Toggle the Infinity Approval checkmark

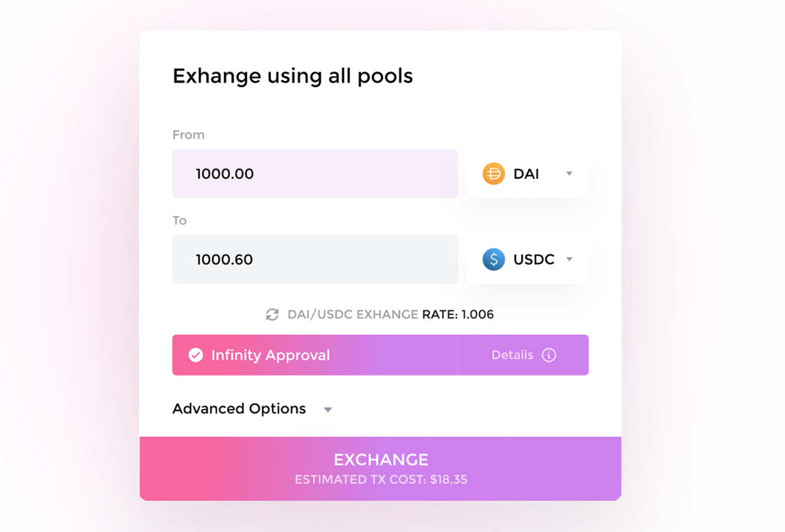196,355
